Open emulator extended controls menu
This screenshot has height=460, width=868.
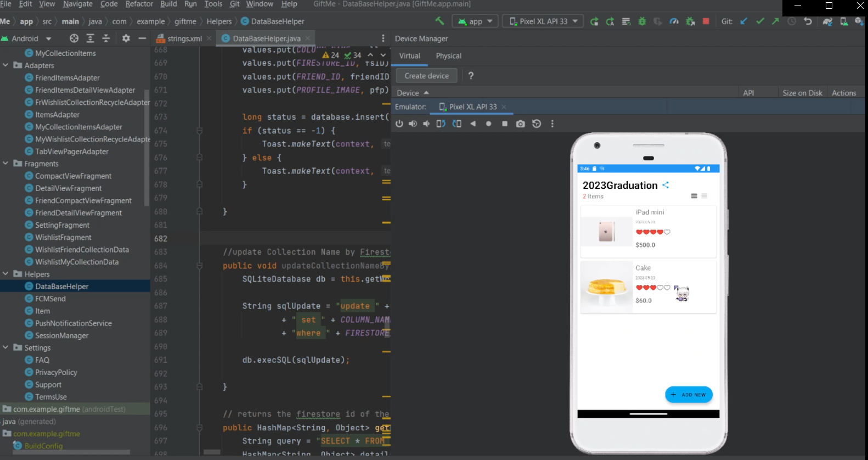tap(553, 124)
